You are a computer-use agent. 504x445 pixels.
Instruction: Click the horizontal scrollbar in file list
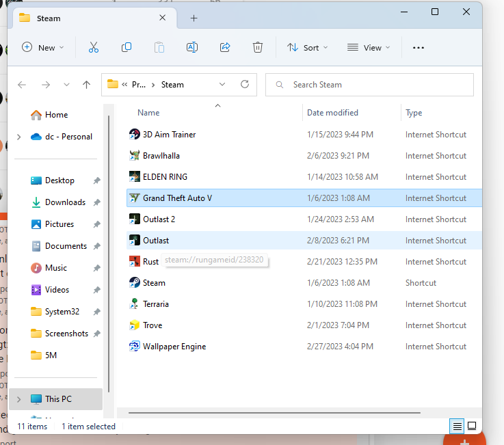point(274,413)
